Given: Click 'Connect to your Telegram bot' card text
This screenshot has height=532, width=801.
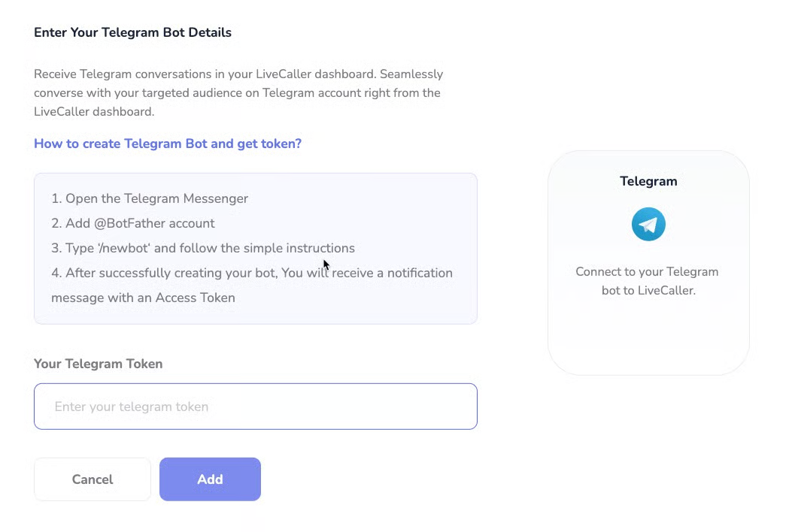Looking at the screenshot, I should coord(648,281).
